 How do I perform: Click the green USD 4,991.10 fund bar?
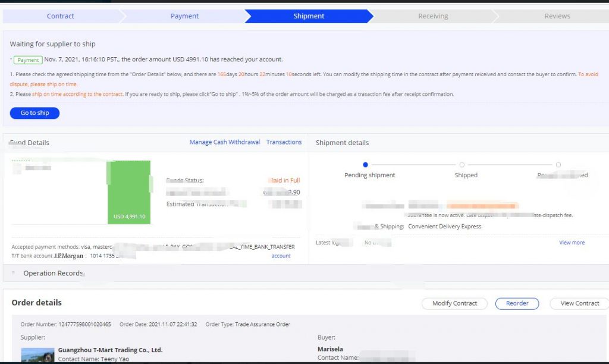129,192
